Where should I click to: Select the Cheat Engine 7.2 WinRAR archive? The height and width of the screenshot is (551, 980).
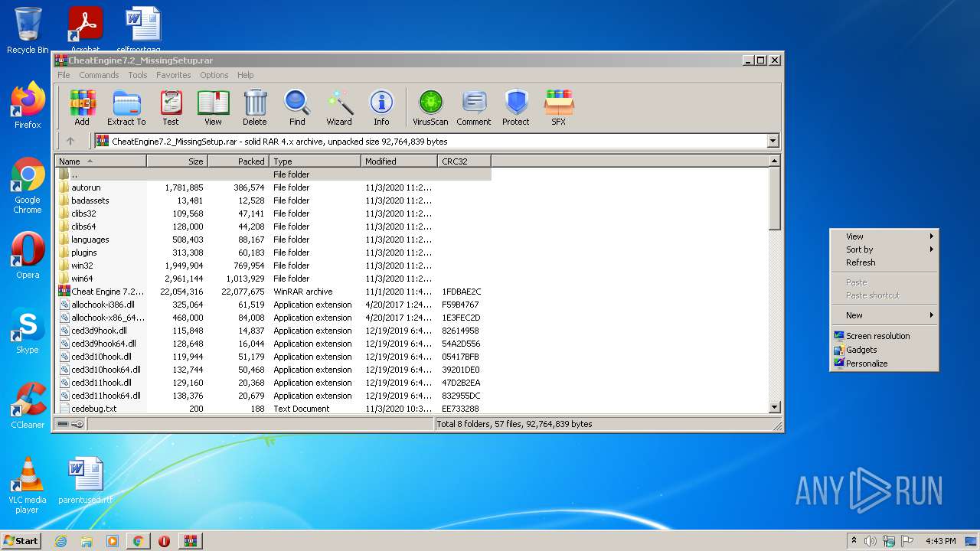coord(273,292)
